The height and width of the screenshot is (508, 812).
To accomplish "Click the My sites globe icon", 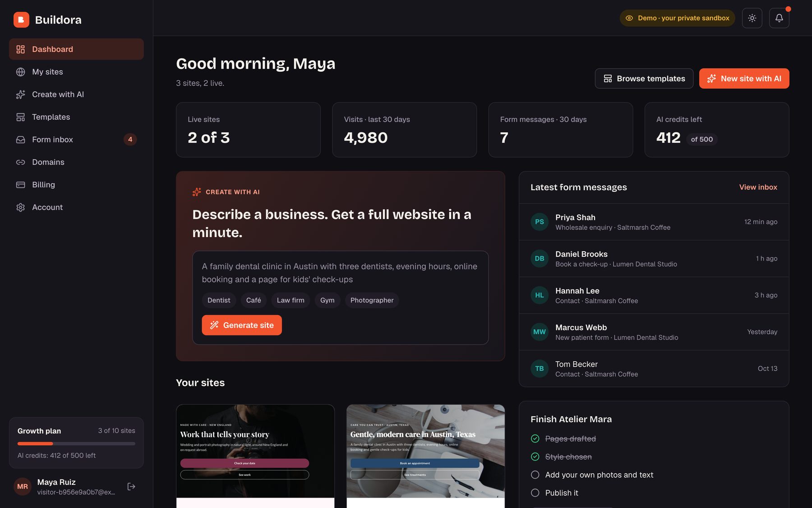I will point(21,72).
